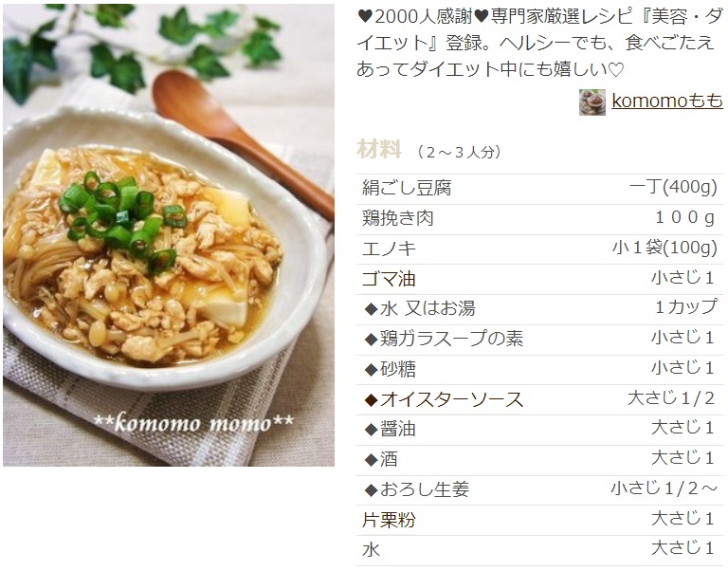Click the diamond icon next to 鶏ガラスープの素
This screenshot has width=728, height=571.
click(371, 340)
